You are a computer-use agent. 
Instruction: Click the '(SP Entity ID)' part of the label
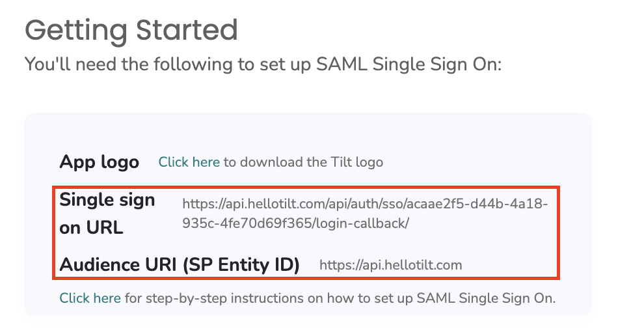coord(241,264)
